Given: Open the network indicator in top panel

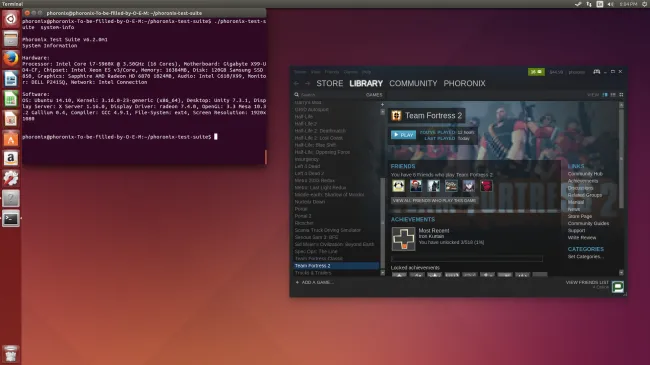Looking at the screenshot, I should pyautogui.click(x=589, y=4).
